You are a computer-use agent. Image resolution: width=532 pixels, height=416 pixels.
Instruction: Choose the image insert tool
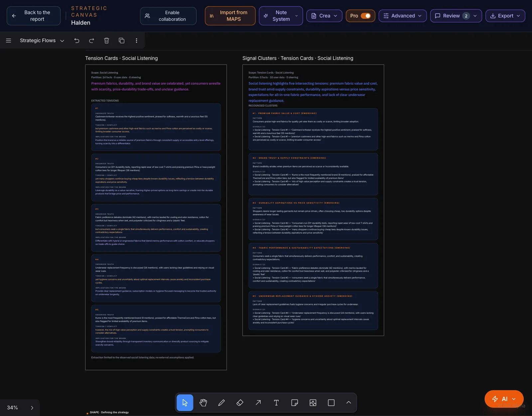pos(313,403)
